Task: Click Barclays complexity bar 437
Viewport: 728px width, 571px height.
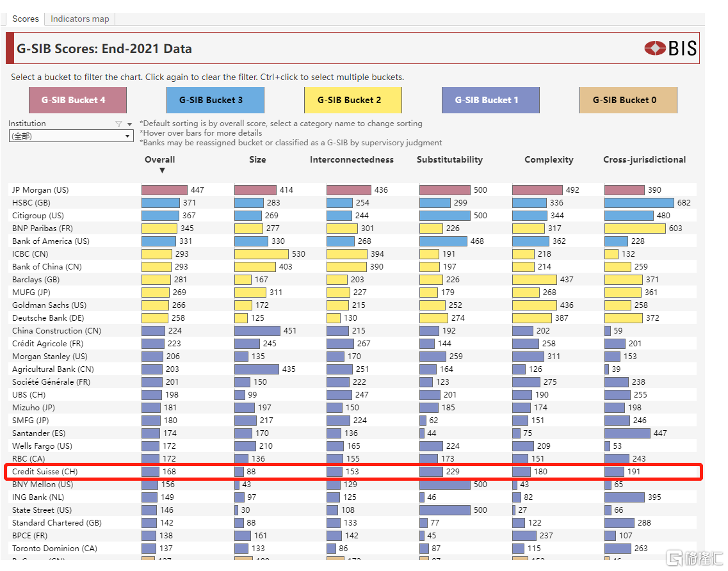Action: point(535,280)
